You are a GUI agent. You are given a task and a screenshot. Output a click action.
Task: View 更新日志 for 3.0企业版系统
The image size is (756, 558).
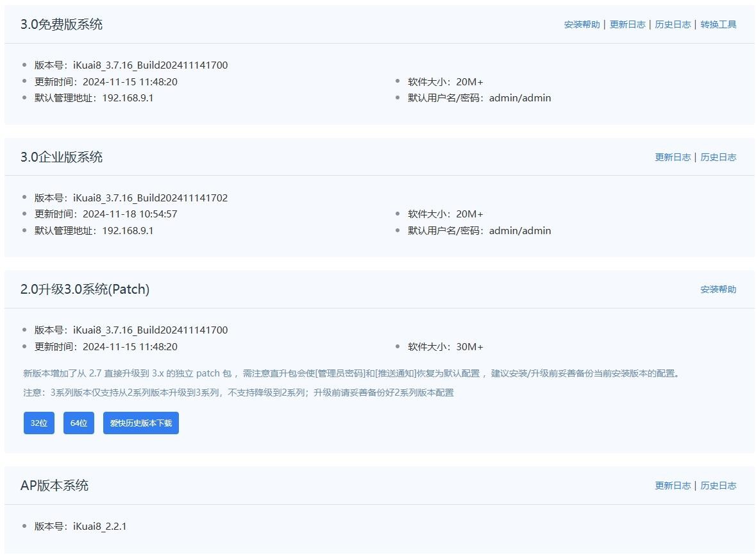coord(673,157)
